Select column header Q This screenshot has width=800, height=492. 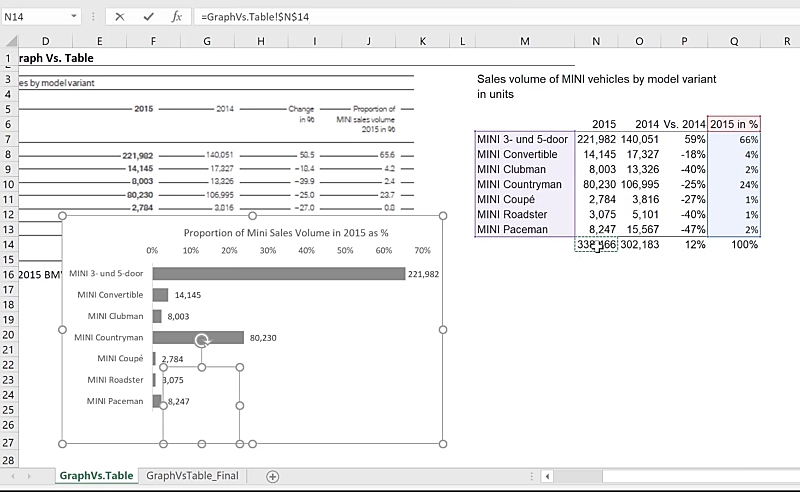[734, 40]
